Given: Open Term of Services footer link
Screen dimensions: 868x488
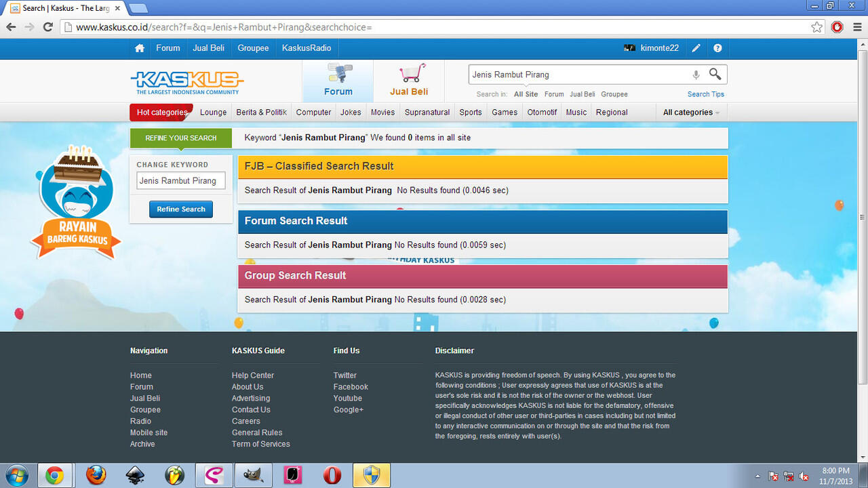Looking at the screenshot, I should 261,444.
